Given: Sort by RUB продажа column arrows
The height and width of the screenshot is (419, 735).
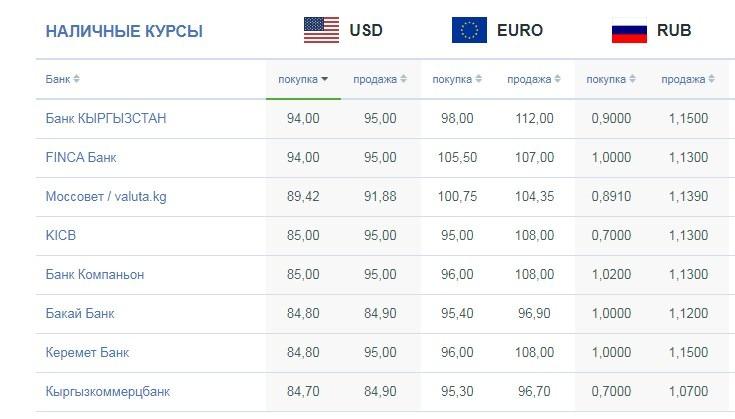Looking at the screenshot, I should [x=712, y=79].
